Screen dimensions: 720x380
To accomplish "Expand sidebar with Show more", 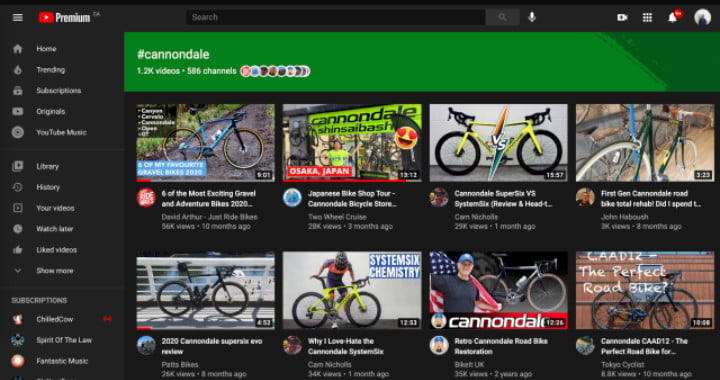I will click(x=62, y=271).
